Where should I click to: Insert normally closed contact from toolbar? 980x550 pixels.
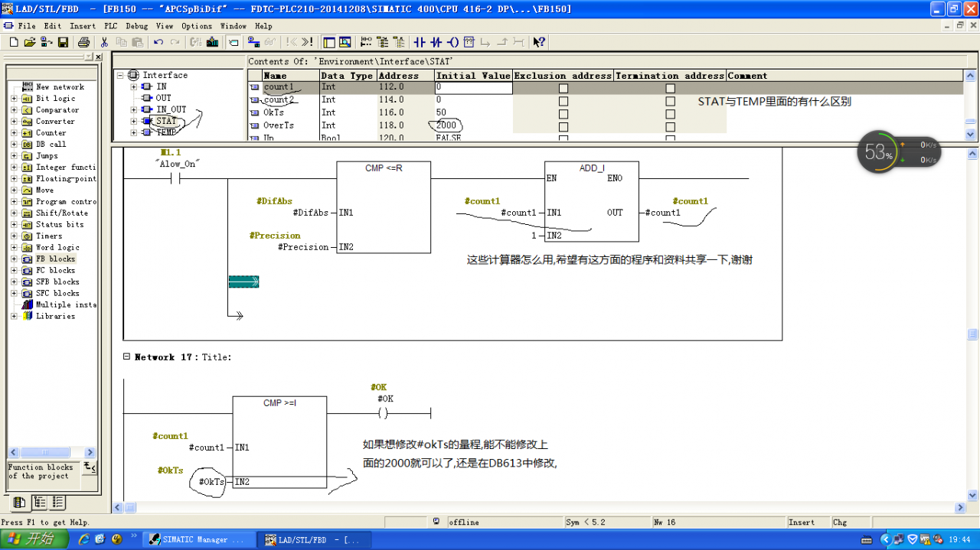[x=436, y=42]
